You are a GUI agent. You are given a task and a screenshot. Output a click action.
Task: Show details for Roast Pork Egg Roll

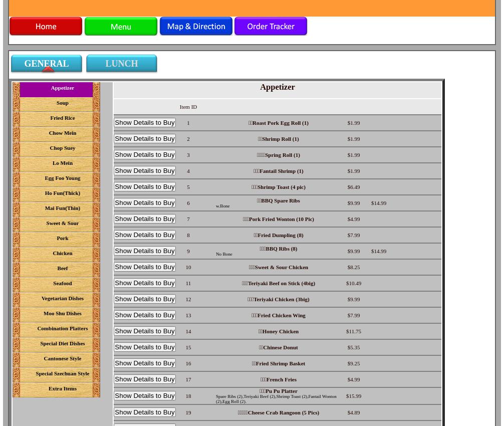tap(145, 123)
